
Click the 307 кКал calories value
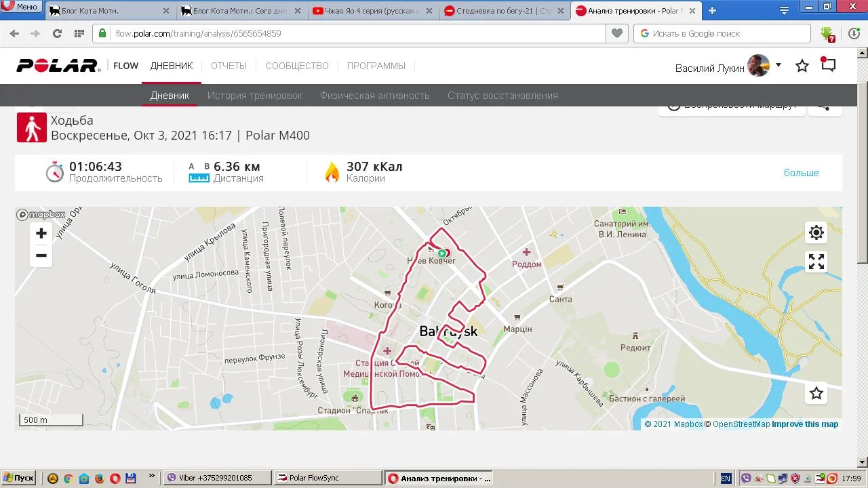click(374, 166)
